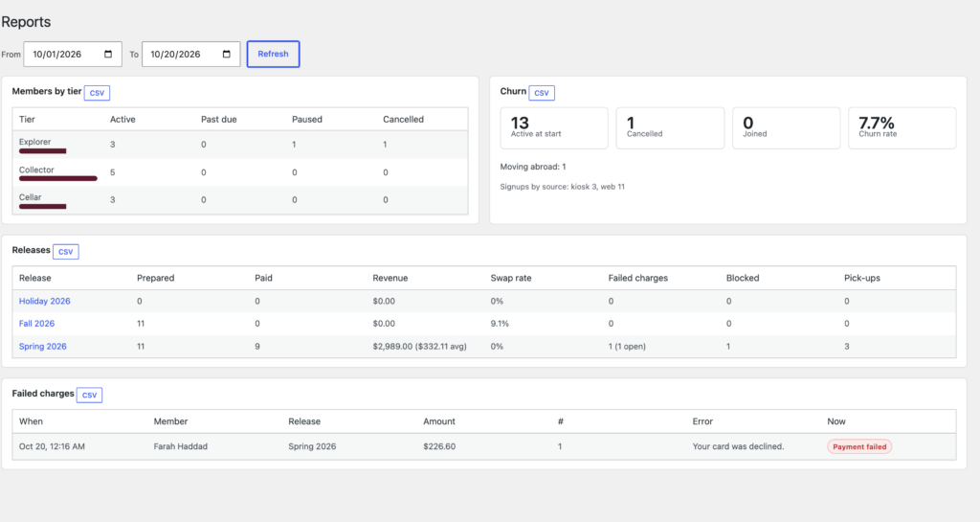The image size is (980, 522).
Task: Click Failed charges column header in Releases
Action: point(637,278)
